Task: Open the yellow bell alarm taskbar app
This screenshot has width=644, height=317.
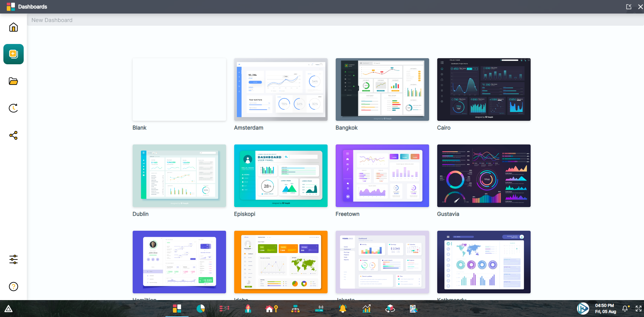Action: (x=343, y=309)
